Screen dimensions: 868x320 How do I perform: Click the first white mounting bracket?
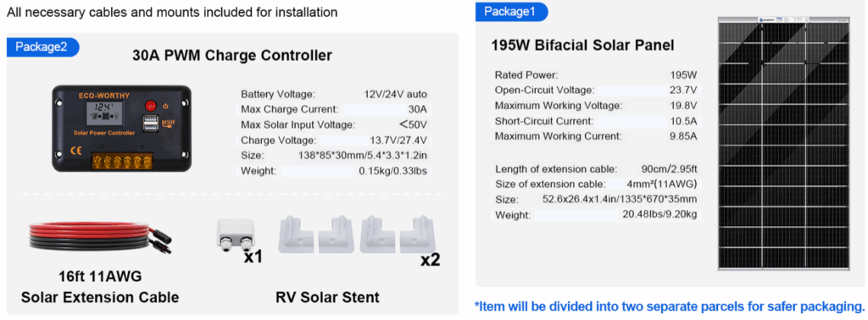[x=296, y=234]
